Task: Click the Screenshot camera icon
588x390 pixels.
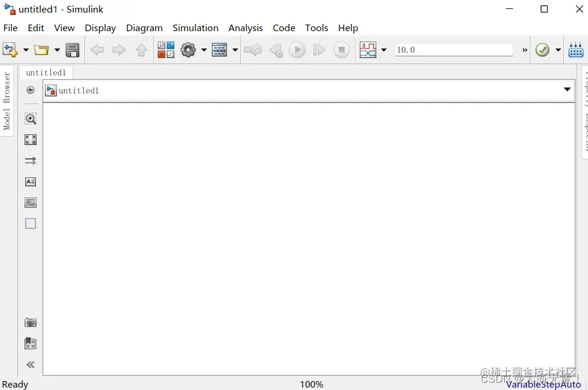Action: click(x=31, y=322)
